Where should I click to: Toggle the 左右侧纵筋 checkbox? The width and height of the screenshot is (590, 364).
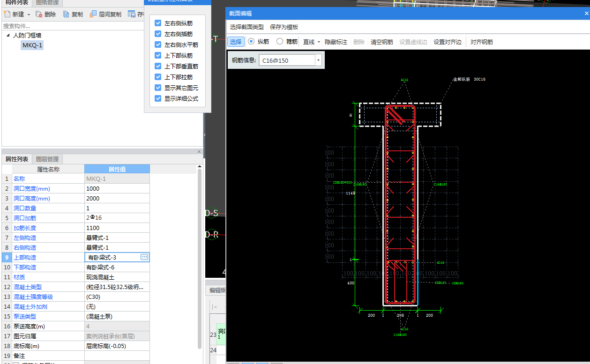(x=158, y=23)
